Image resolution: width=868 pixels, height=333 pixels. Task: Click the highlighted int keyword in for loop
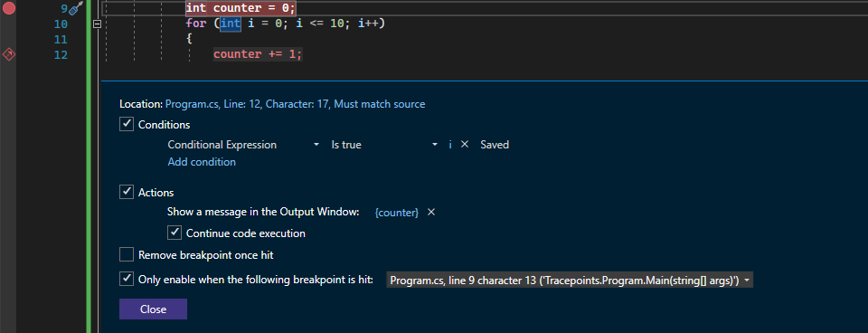tap(231, 24)
